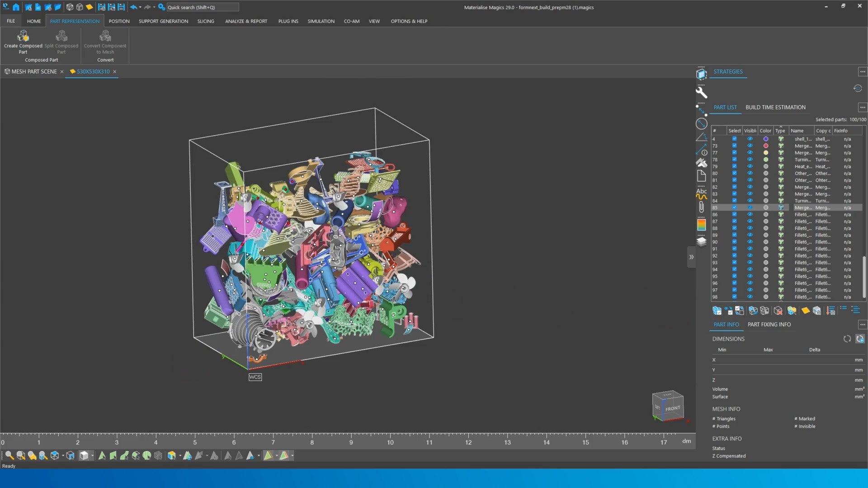Image resolution: width=868 pixels, height=488 pixels.
Task: Open undo history dropdown arrow
Action: (x=140, y=7)
